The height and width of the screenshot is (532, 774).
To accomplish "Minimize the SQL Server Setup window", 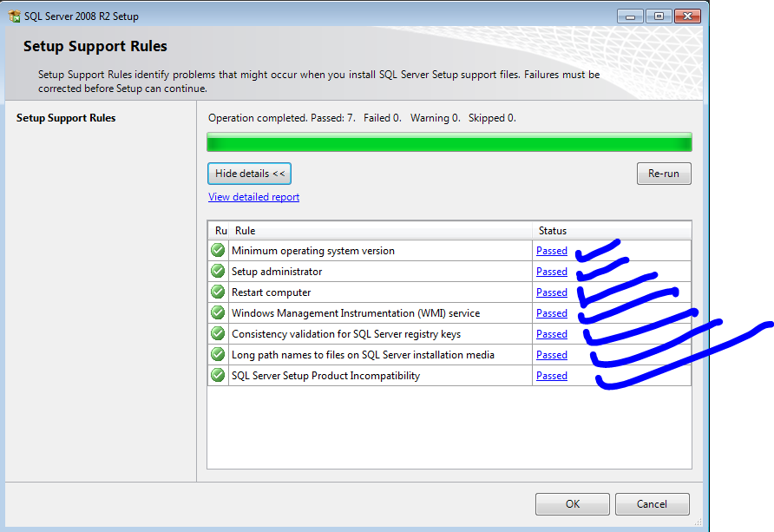I will click(630, 16).
